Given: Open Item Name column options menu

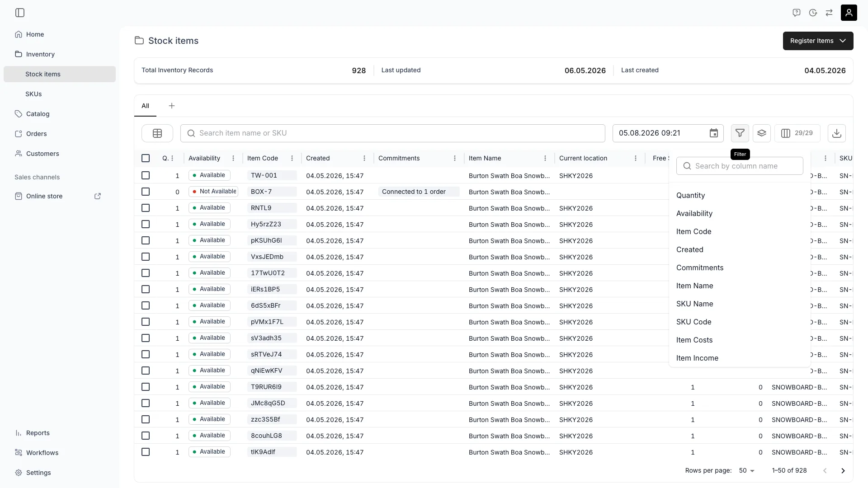Looking at the screenshot, I should tap(545, 158).
